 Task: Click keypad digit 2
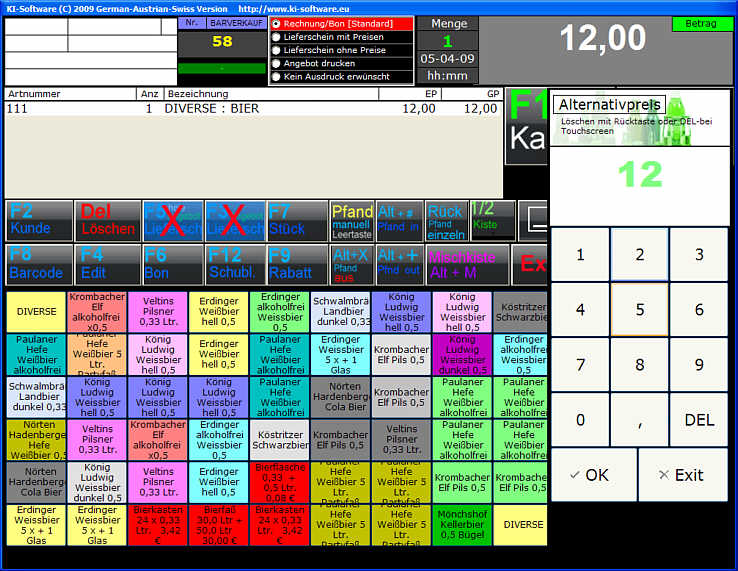pyautogui.click(x=639, y=255)
